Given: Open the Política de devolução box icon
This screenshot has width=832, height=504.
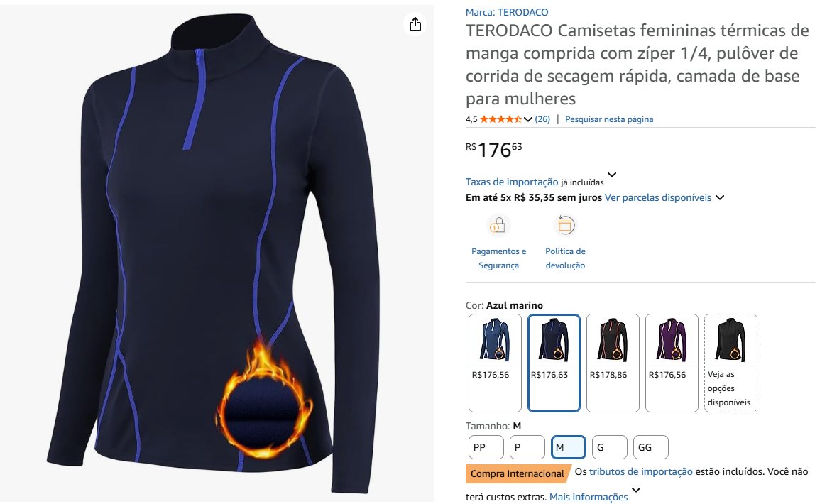Looking at the screenshot, I should 565,225.
